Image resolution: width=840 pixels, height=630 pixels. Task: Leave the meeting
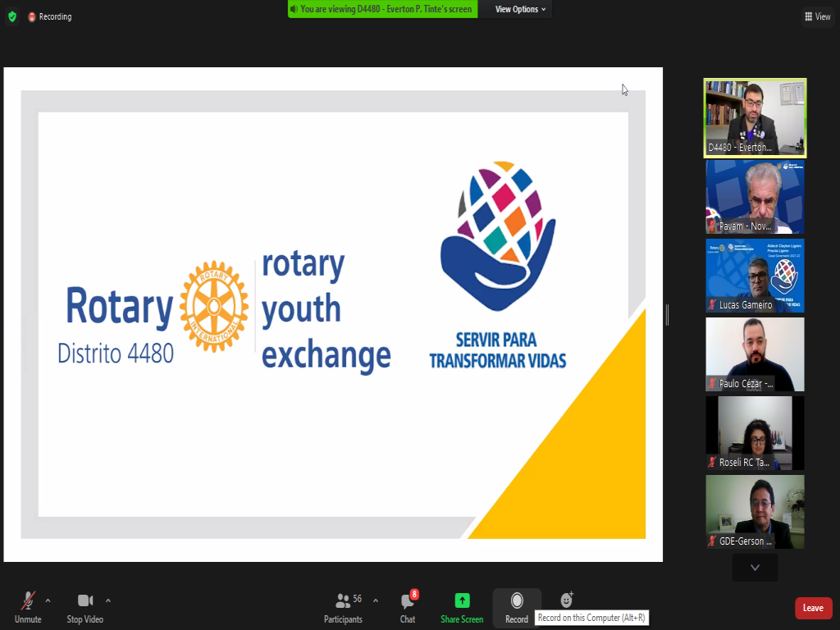point(813,608)
